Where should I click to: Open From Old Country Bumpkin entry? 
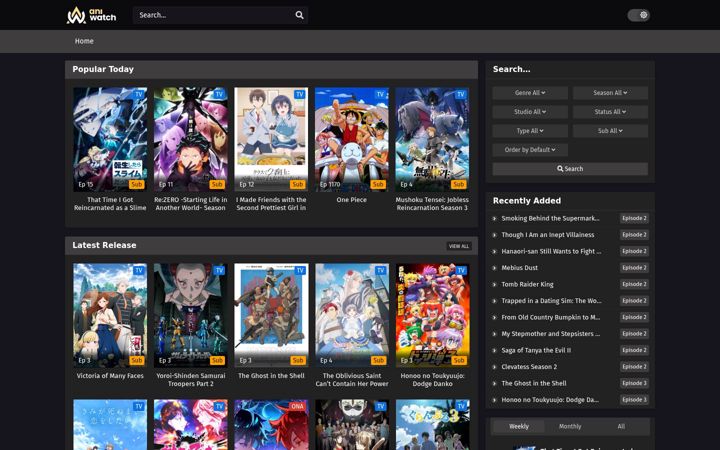(551, 317)
